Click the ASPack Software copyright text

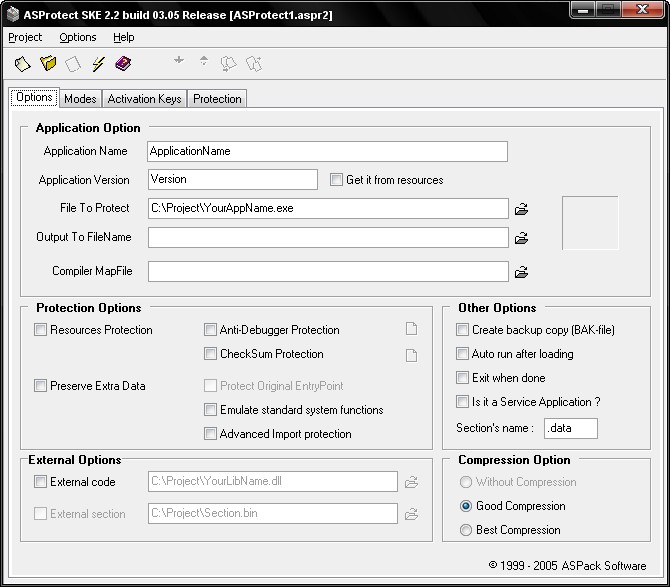point(567,566)
